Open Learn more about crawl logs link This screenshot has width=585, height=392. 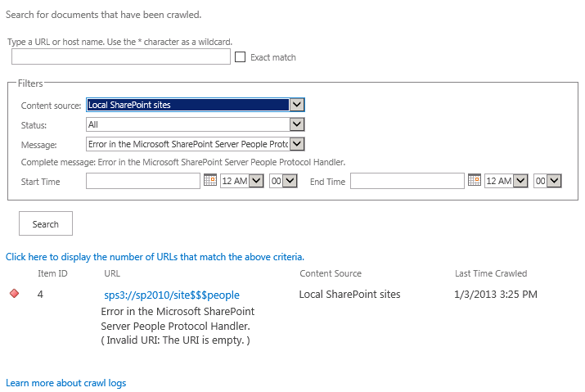tap(66, 383)
